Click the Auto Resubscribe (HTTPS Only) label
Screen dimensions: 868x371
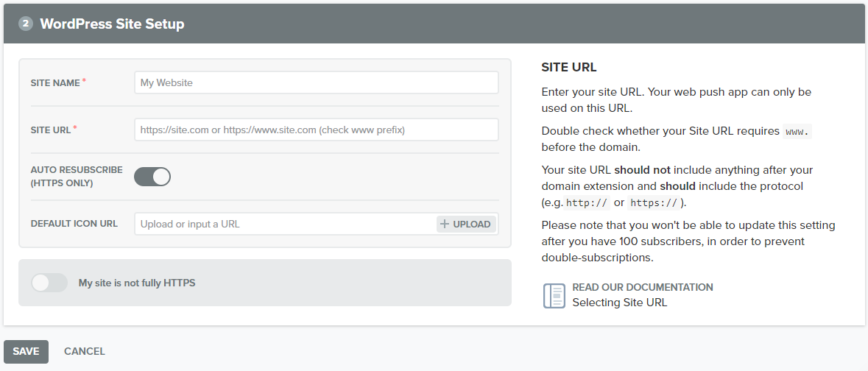(77, 176)
